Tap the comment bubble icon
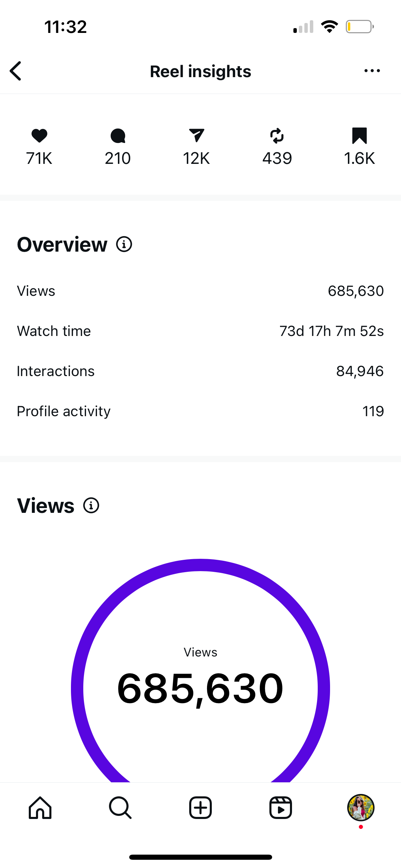The height and width of the screenshot is (868, 401). point(118,136)
